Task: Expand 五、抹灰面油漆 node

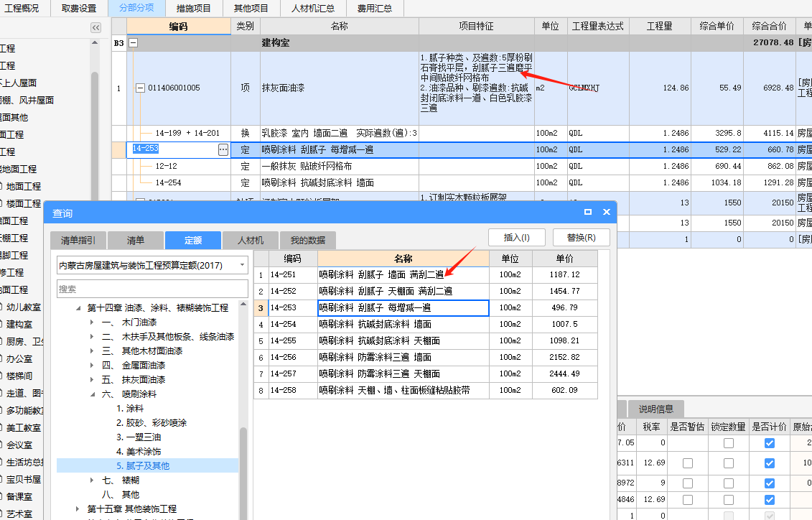Action: pos(92,380)
